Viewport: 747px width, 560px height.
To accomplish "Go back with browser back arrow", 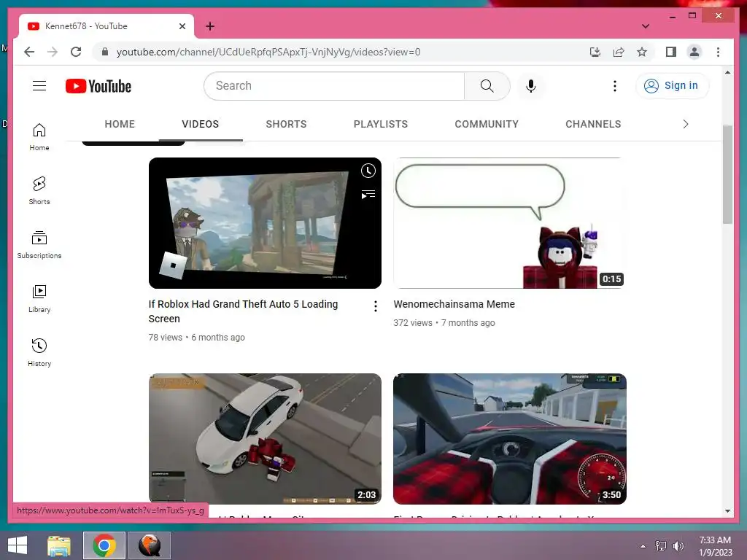I will 29,52.
